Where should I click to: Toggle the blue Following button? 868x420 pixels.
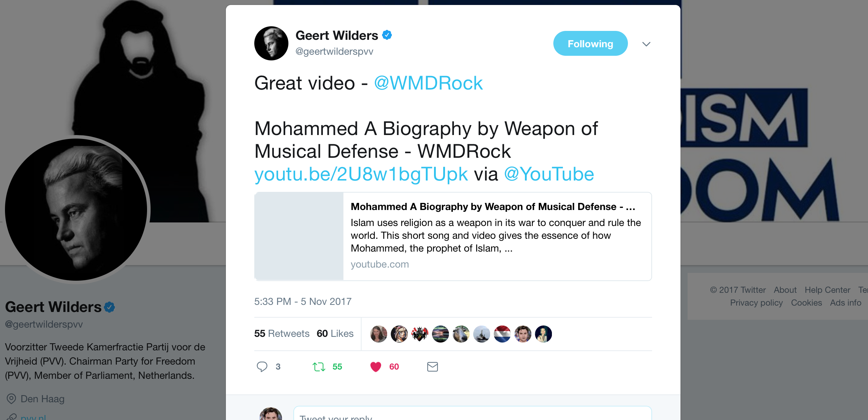[x=590, y=43]
